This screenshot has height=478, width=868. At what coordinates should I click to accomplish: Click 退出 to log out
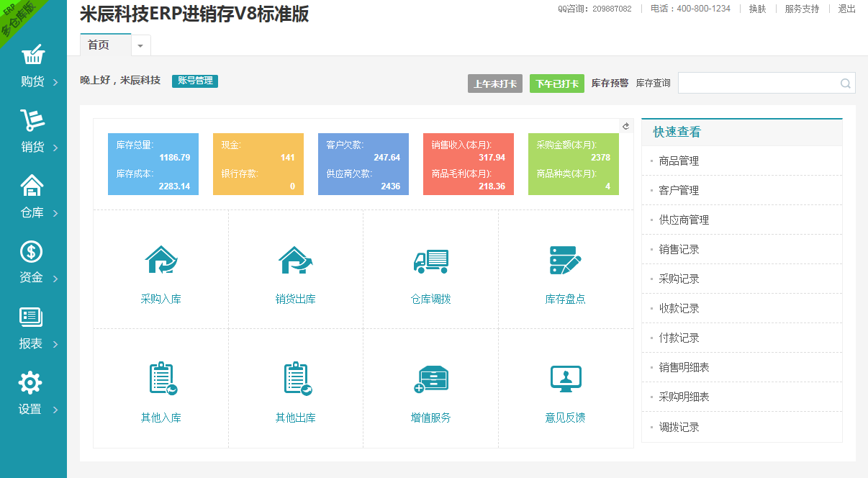pyautogui.click(x=846, y=9)
